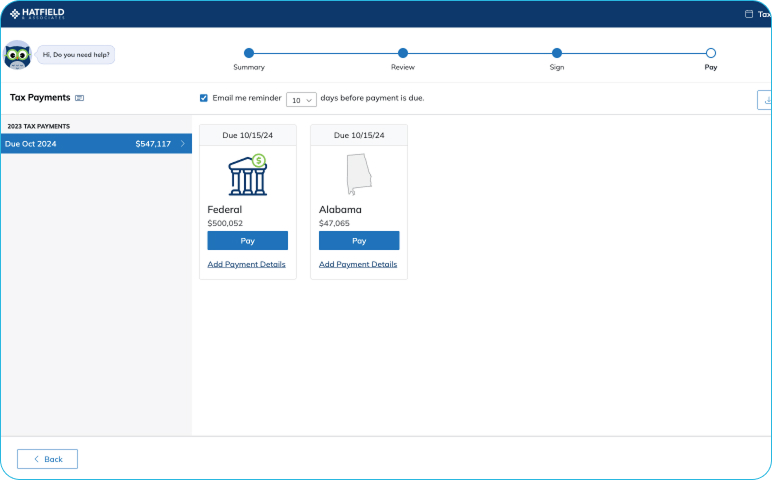Click the calendar icon in top header
Image resolution: width=772 pixels, height=480 pixels.
click(749, 14)
